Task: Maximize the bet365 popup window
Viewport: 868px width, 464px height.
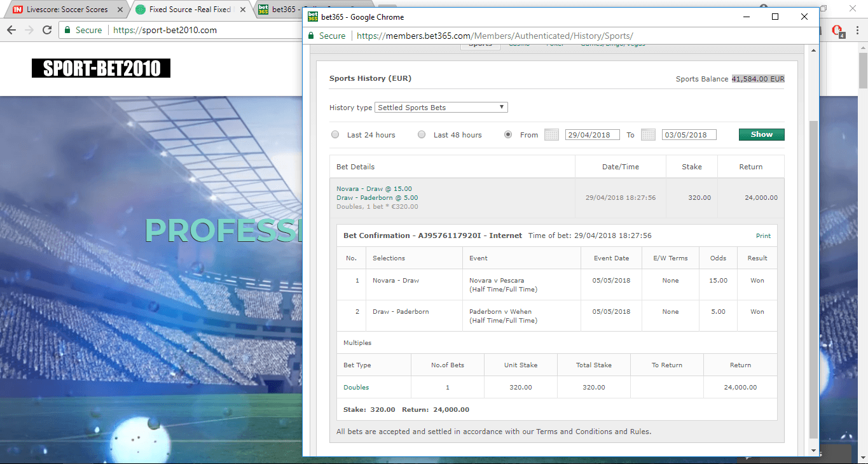Action: pyautogui.click(x=775, y=17)
